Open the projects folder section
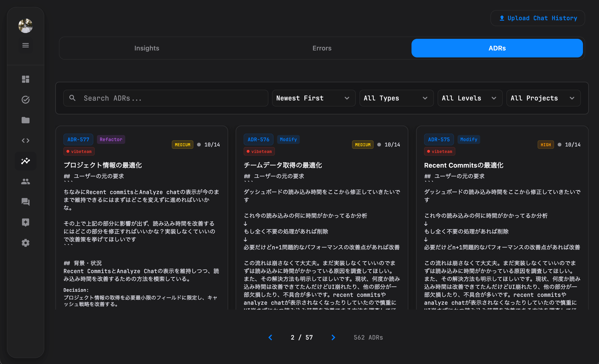Viewport: 599px width, 364px height. (25, 120)
